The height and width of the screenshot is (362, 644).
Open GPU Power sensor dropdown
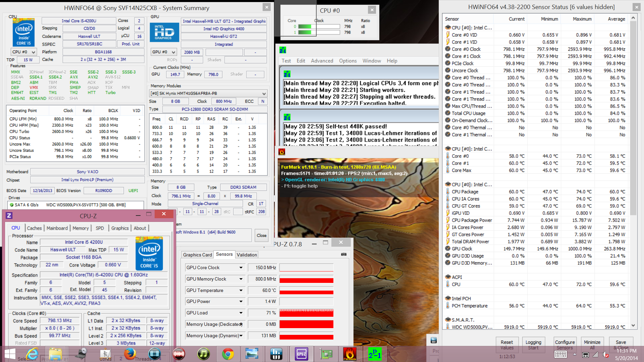click(x=241, y=301)
